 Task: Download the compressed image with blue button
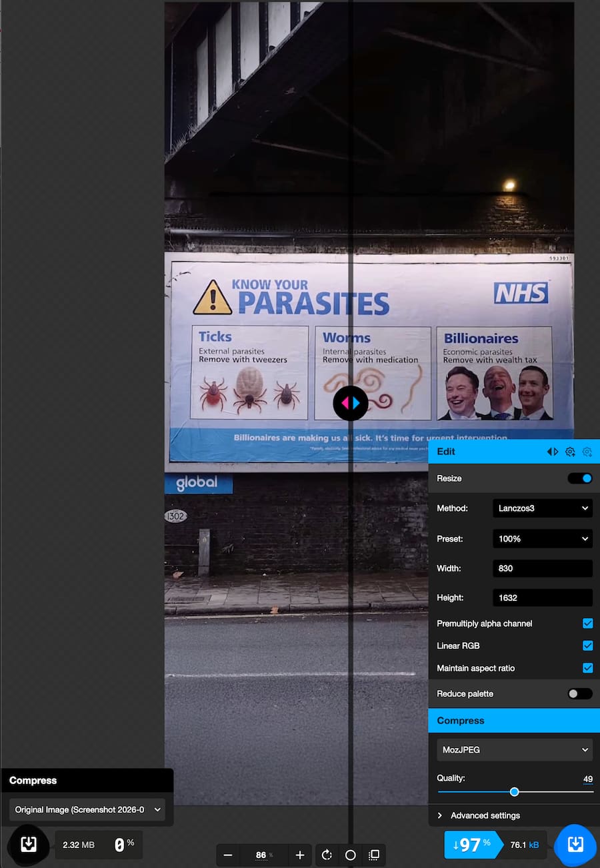pyautogui.click(x=575, y=845)
